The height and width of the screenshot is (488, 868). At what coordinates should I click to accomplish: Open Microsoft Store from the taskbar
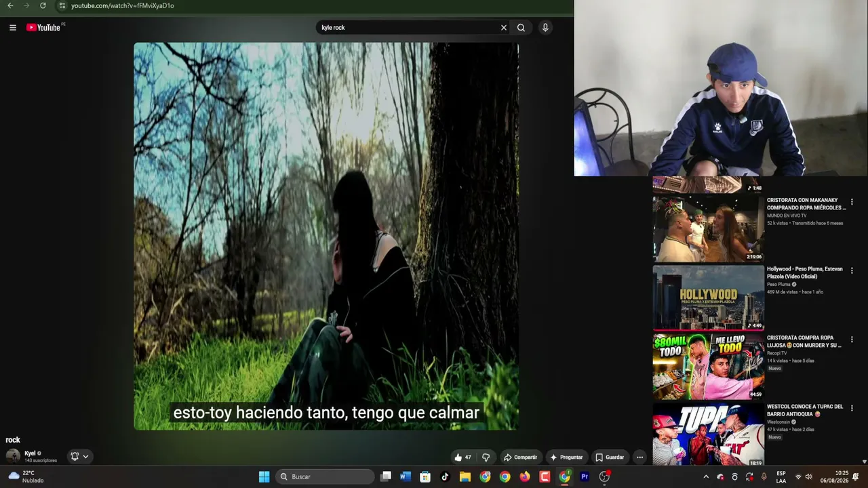425,476
